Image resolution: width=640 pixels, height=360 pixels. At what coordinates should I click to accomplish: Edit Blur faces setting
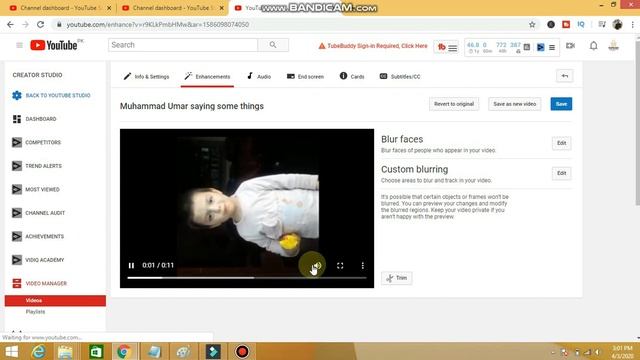pyautogui.click(x=562, y=143)
